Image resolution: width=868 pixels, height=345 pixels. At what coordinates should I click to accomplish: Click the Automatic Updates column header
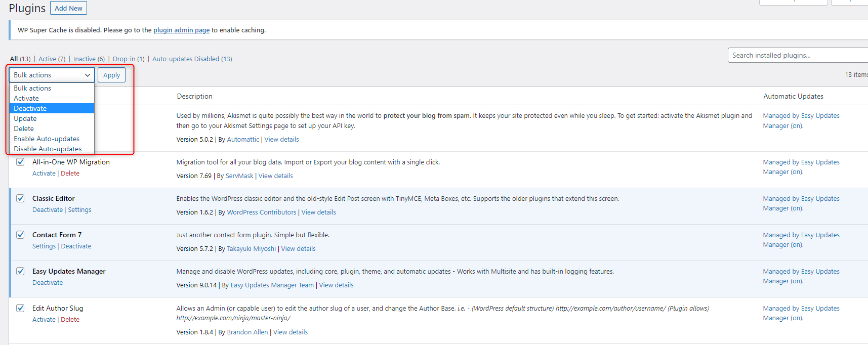click(x=793, y=96)
